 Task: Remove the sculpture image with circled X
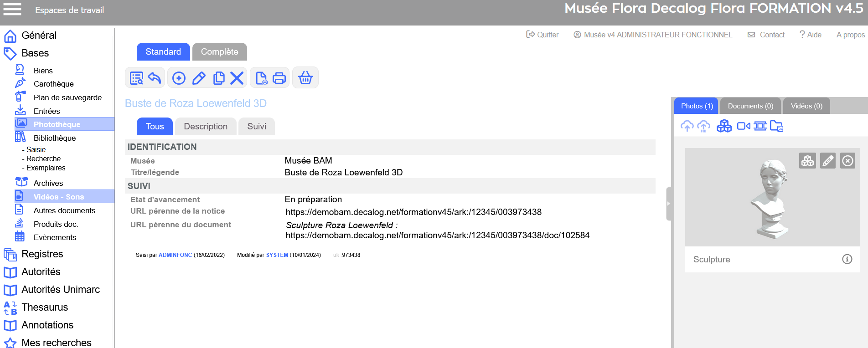tap(847, 161)
